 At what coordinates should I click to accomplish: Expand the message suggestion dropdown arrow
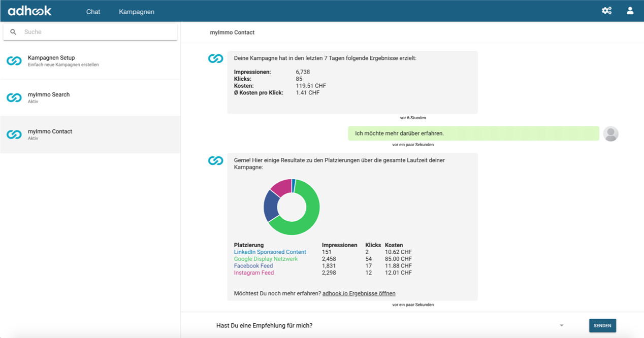pyautogui.click(x=561, y=326)
